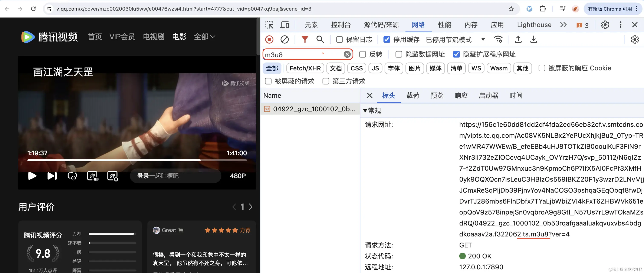Select the 04922_gzc request entry

click(x=310, y=109)
